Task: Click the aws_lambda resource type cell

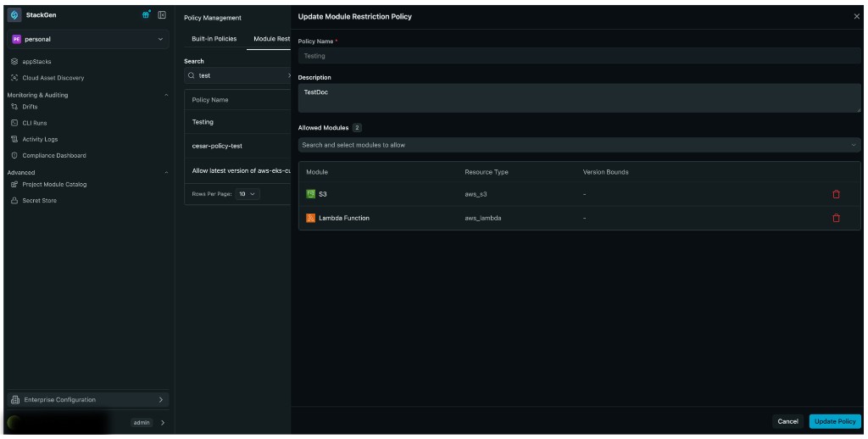Action: tap(482, 218)
